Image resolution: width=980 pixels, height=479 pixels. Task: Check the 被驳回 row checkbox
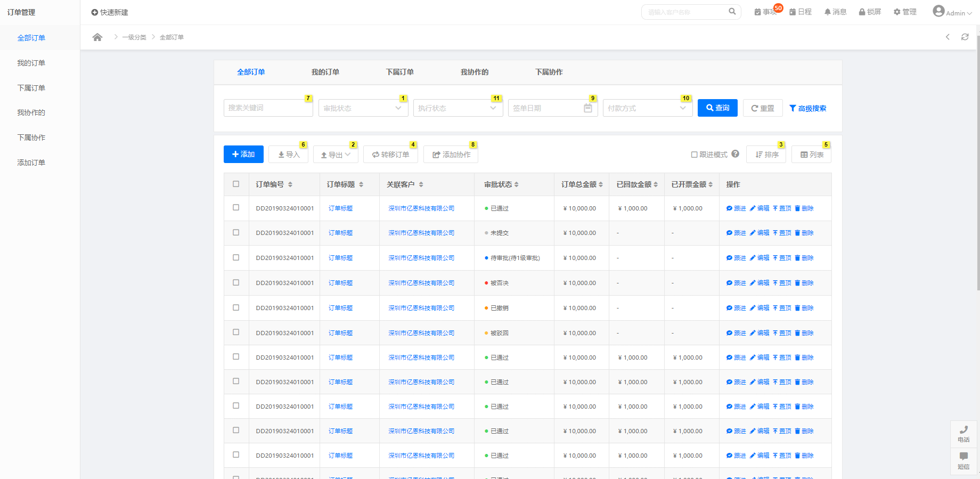(x=236, y=332)
